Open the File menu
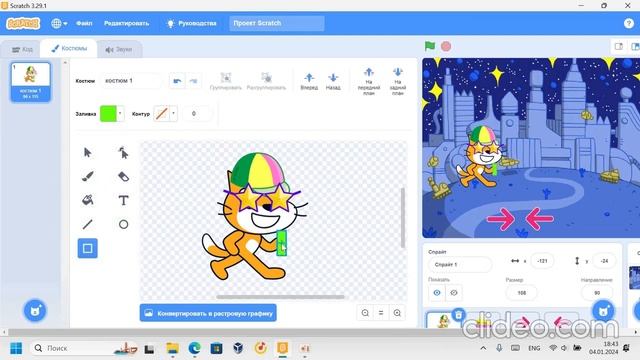Viewport: 640px width, 360px height. [x=84, y=23]
